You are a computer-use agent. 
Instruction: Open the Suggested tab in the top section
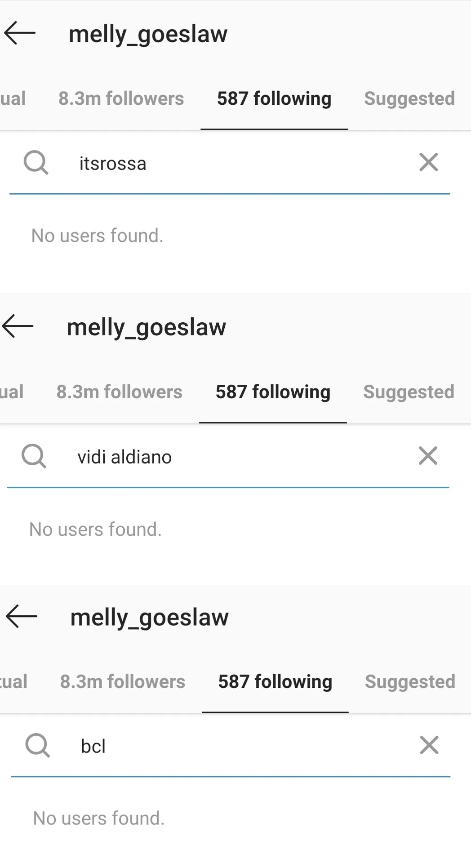pyautogui.click(x=409, y=98)
